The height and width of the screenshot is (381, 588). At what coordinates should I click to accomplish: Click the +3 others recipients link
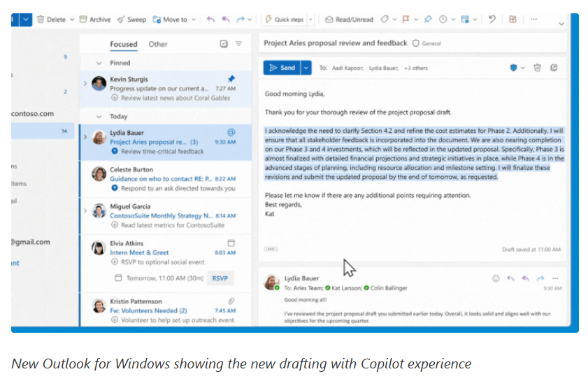click(x=416, y=69)
